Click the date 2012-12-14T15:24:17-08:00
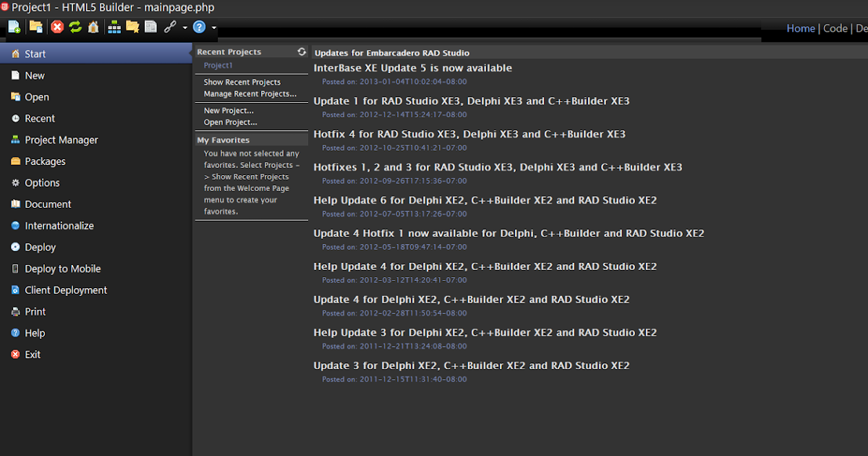868x456 pixels. coord(413,114)
